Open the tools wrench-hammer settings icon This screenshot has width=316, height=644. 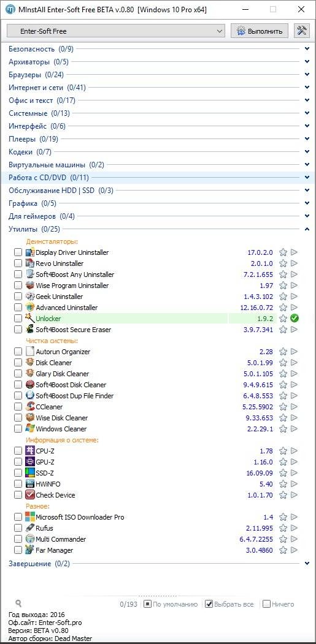tap(302, 31)
